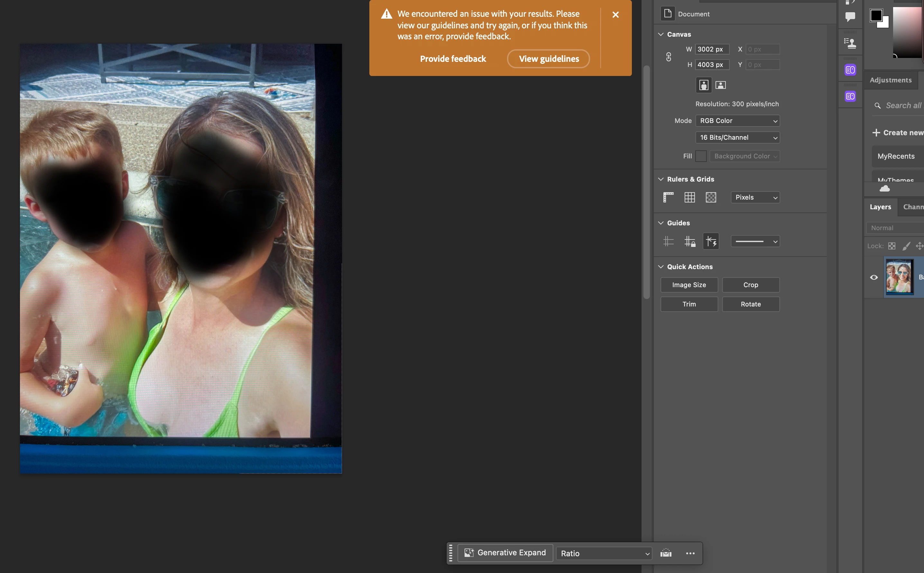Toggle the grid display icon

pos(689,197)
